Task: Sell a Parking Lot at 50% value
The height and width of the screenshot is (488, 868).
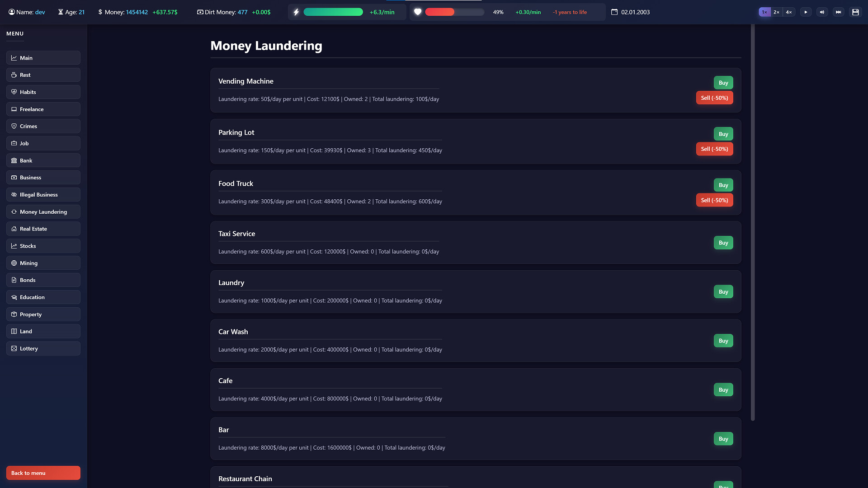Action: (x=714, y=149)
